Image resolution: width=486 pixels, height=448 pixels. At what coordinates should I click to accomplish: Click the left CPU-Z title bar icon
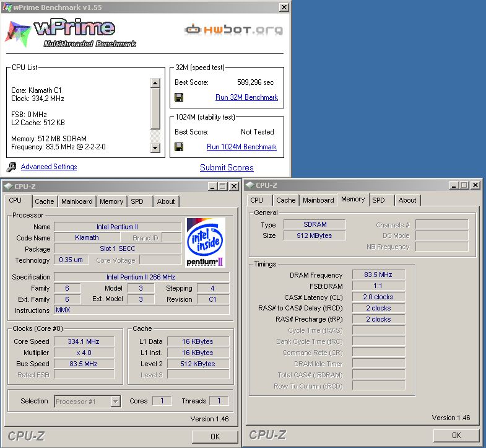9,186
